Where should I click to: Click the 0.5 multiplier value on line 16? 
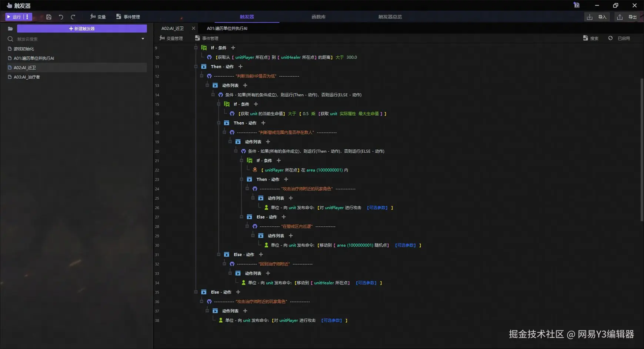[306, 114]
